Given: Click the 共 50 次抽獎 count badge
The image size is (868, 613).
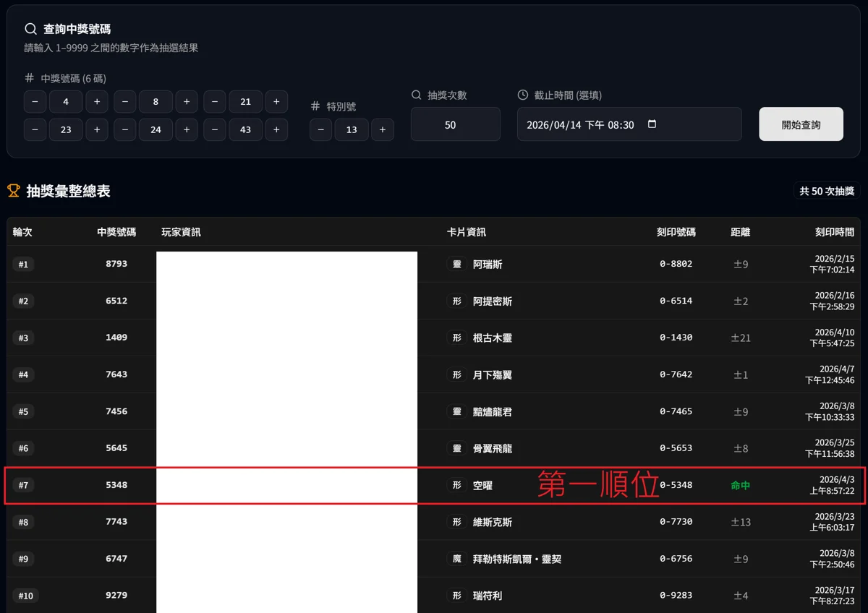Looking at the screenshot, I should pos(826,191).
